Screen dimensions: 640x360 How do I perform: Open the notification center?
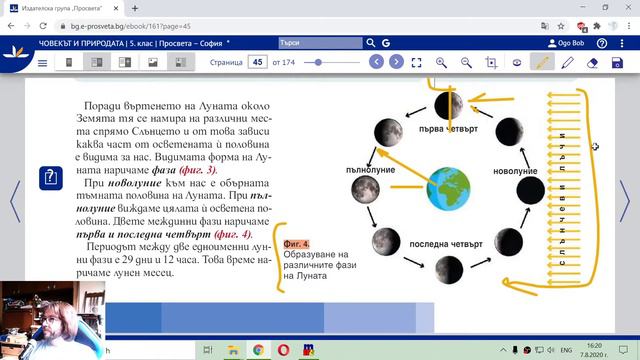pos(623,350)
